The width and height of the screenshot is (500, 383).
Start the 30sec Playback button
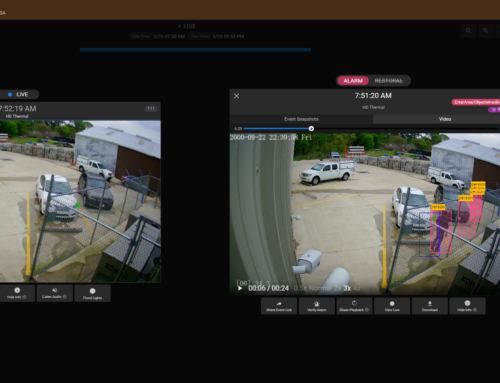click(354, 306)
